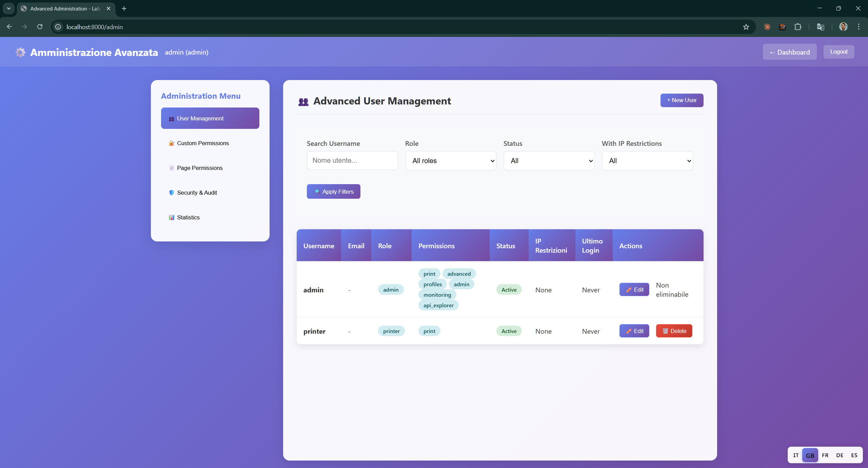
Task: Close the Advanced Administration tab
Action: pos(108,8)
